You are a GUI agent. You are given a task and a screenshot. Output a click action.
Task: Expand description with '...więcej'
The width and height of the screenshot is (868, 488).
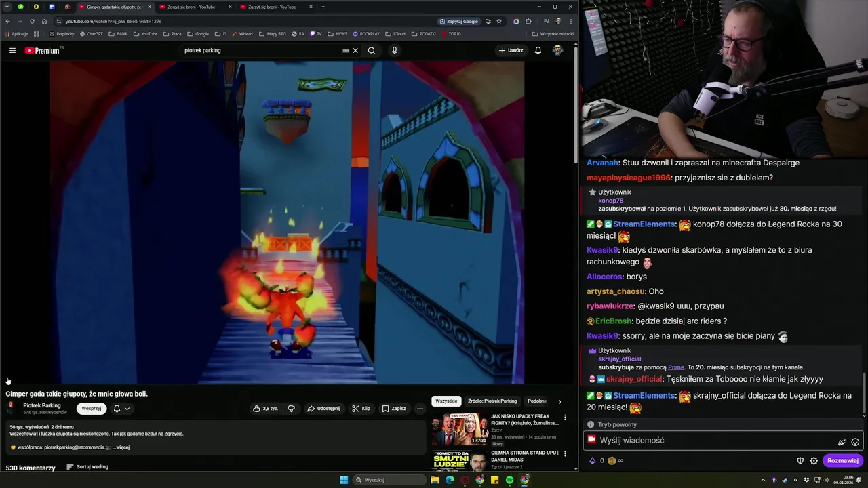[121, 447]
